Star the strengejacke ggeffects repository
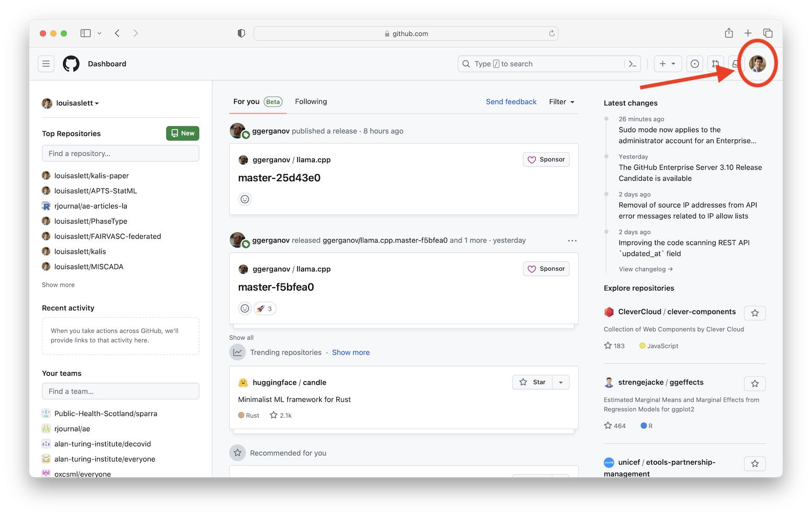 754,384
